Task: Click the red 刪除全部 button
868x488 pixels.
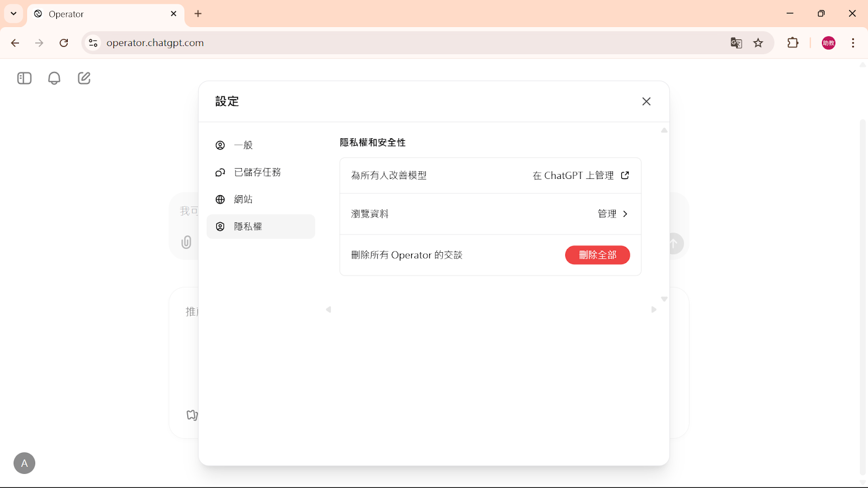Action: pos(597,255)
